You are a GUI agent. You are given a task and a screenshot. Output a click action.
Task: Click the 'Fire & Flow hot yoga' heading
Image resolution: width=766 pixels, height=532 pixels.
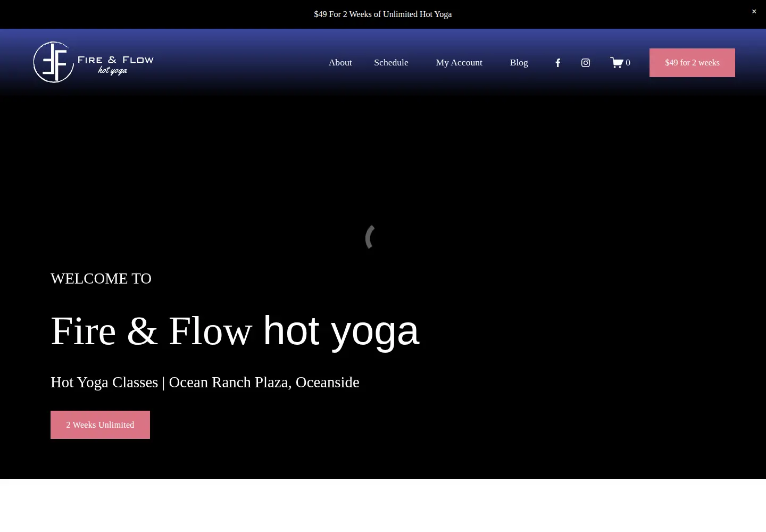pyautogui.click(x=235, y=331)
